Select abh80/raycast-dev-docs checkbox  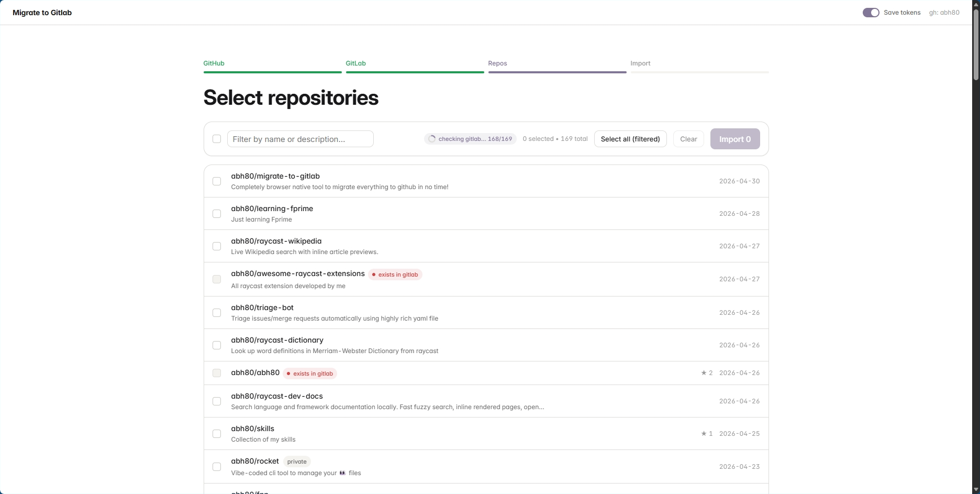[x=217, y=401]
